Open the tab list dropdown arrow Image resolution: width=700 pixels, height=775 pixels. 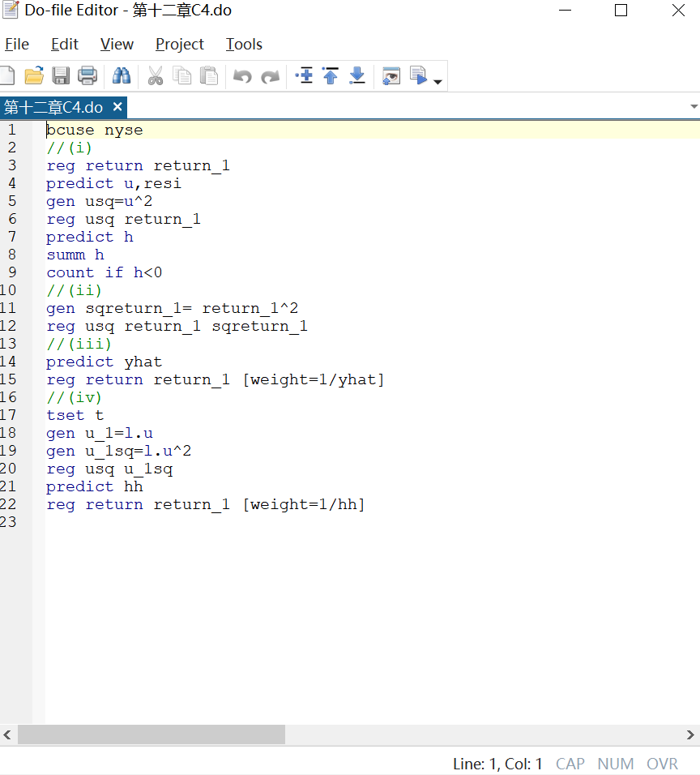(x=694, y=107)
